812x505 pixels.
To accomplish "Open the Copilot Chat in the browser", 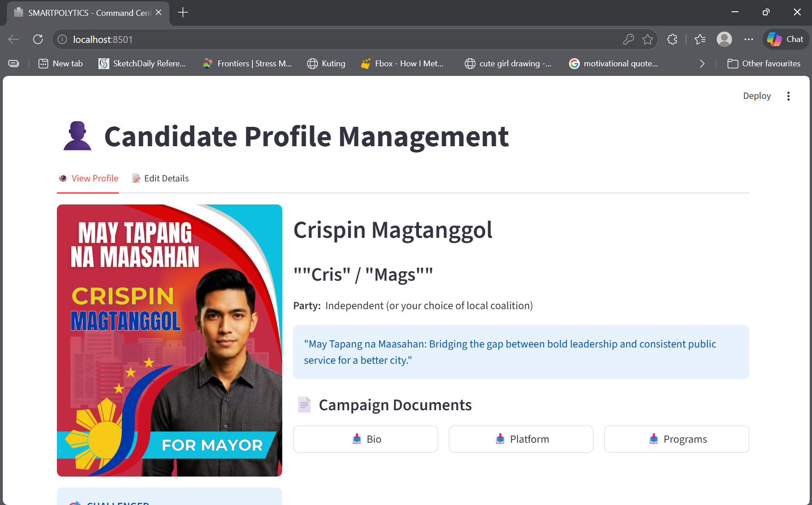I will (x=785, y=39).
